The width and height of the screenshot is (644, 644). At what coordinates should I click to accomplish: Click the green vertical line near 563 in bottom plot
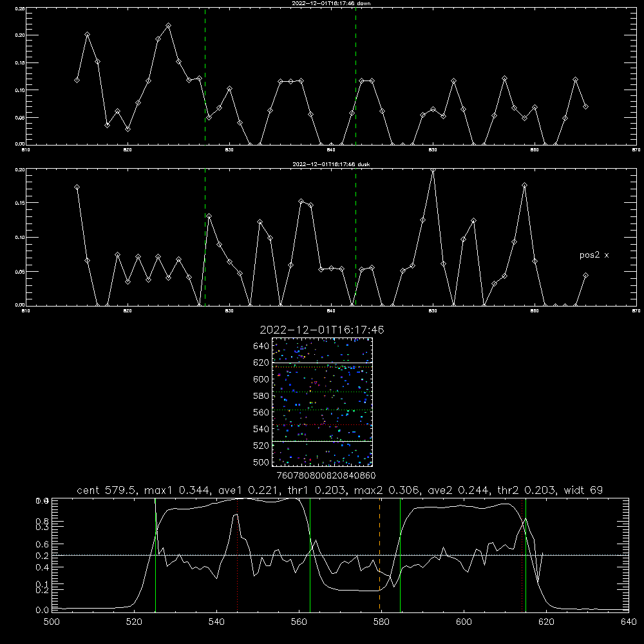[x=310, y=554]
